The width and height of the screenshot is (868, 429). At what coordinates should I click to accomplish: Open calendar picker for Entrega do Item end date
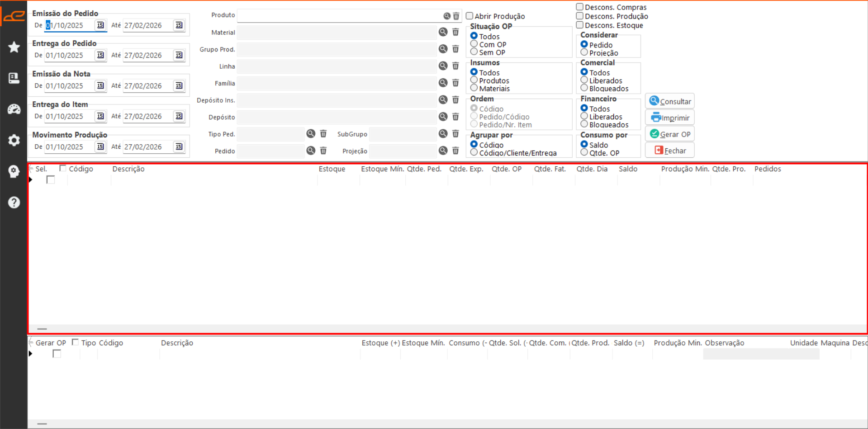tap(179, 116)
